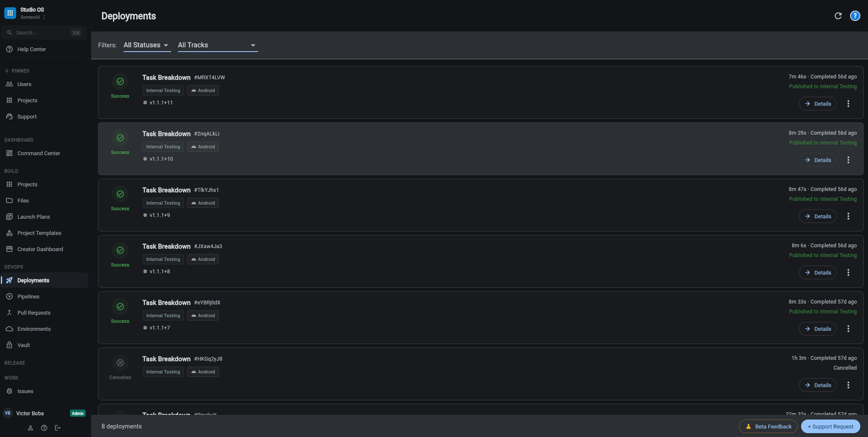Click the log out icon near Victor Boba
This screenshot has height=437, width=868.
58,428
